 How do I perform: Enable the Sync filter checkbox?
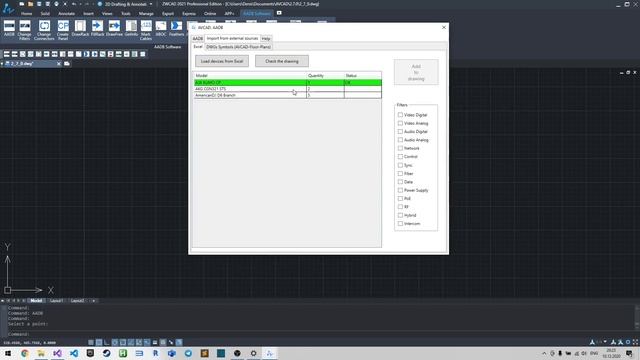400,165
